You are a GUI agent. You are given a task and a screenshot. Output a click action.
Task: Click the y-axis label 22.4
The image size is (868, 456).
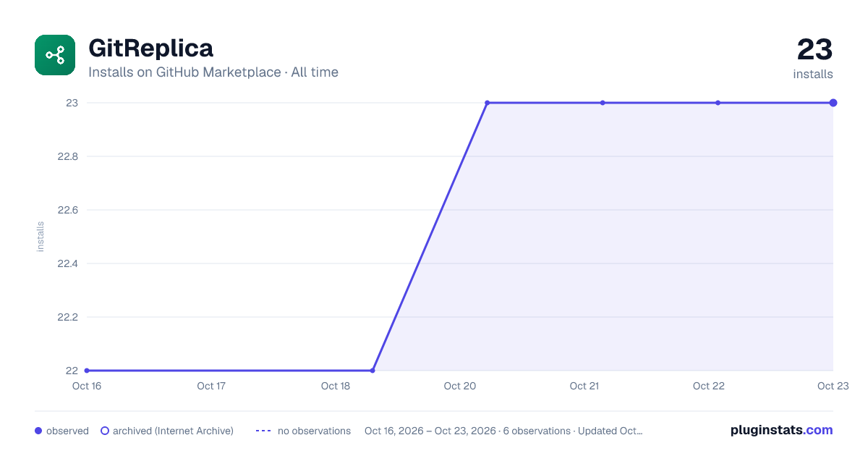68,263
